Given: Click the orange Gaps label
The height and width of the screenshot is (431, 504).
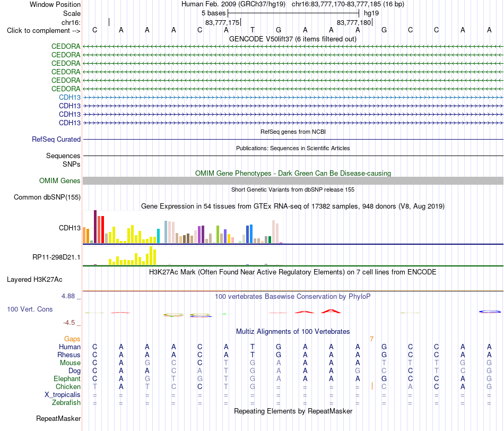Looking at the screenshot, I should (72, 339).
